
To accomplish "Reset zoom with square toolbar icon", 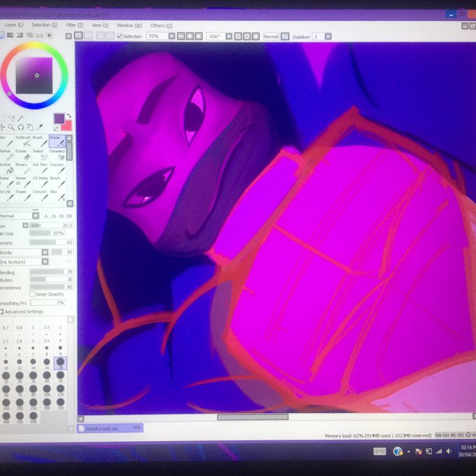I will point(199,36).
